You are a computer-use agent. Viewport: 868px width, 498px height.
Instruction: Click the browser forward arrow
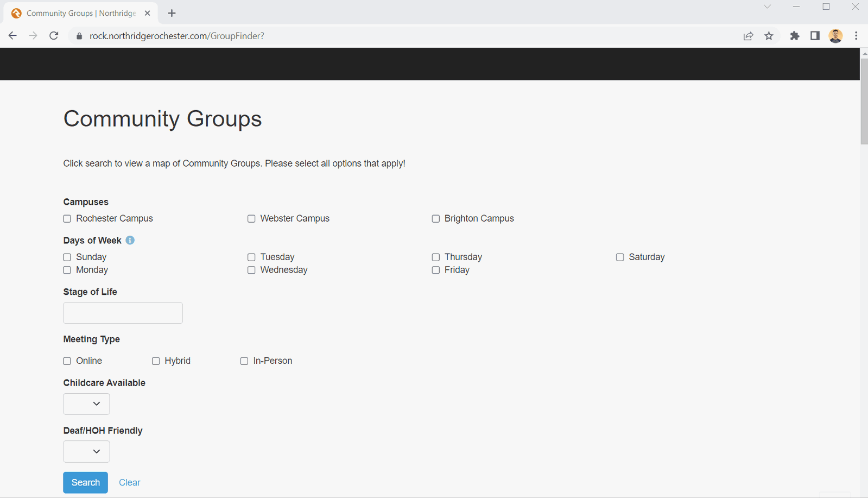click(x=33, y=36)
